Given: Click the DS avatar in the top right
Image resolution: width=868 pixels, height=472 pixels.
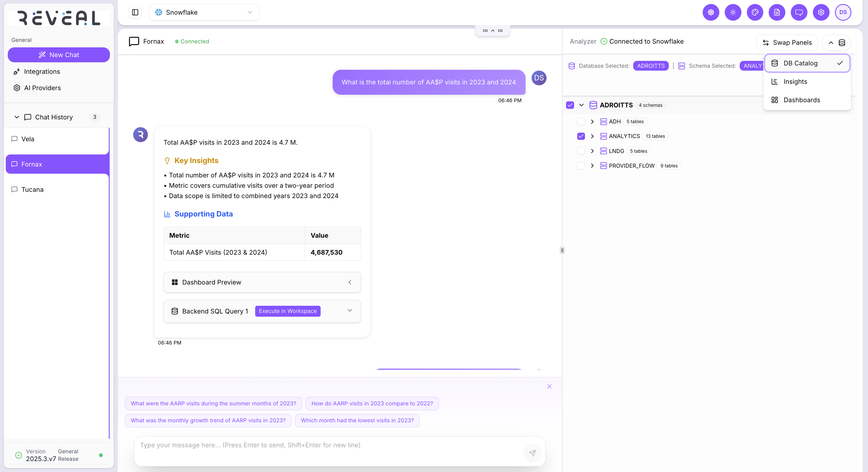Looking at the screenshot, I should (x=843, y=12).
